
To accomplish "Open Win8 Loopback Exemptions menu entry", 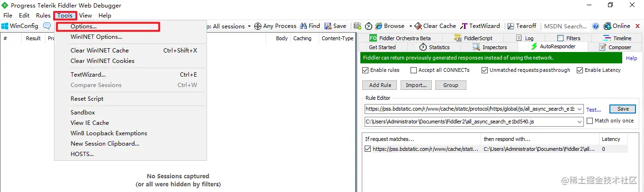I will click(109, 133).
